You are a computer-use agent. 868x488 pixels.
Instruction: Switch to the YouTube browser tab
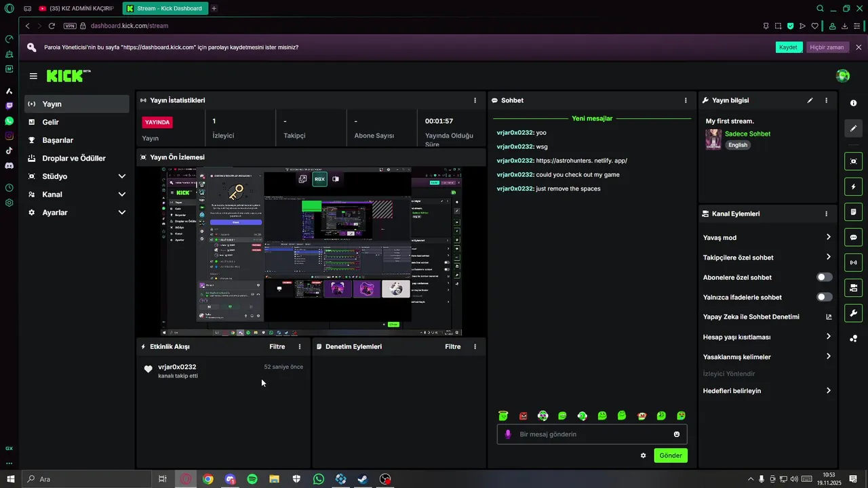click(76, 8)
